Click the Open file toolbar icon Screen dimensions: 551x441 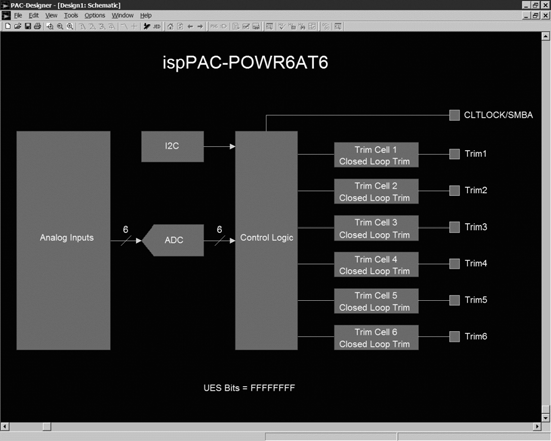point(18,26)
